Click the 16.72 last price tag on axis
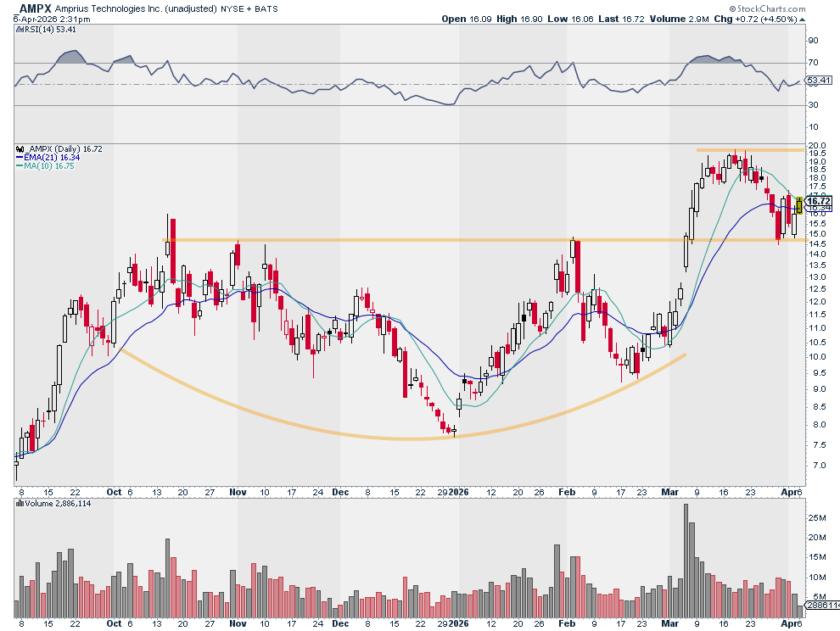Image resolution: width=840 pixels, height=631 pixels. click(x=820, y=201)
